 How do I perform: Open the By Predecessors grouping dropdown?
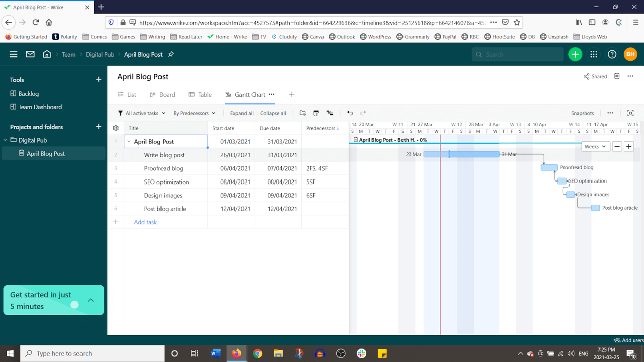pos(194,113)
